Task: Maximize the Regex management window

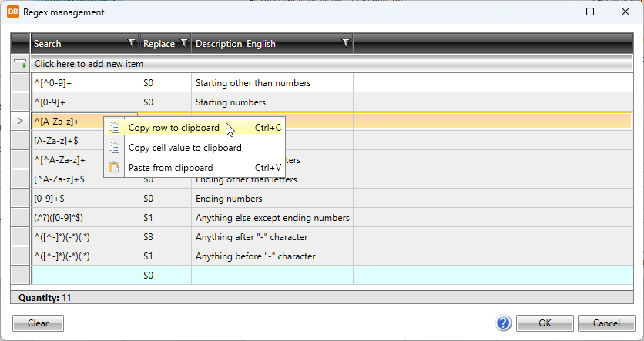Action: [590, 12]
